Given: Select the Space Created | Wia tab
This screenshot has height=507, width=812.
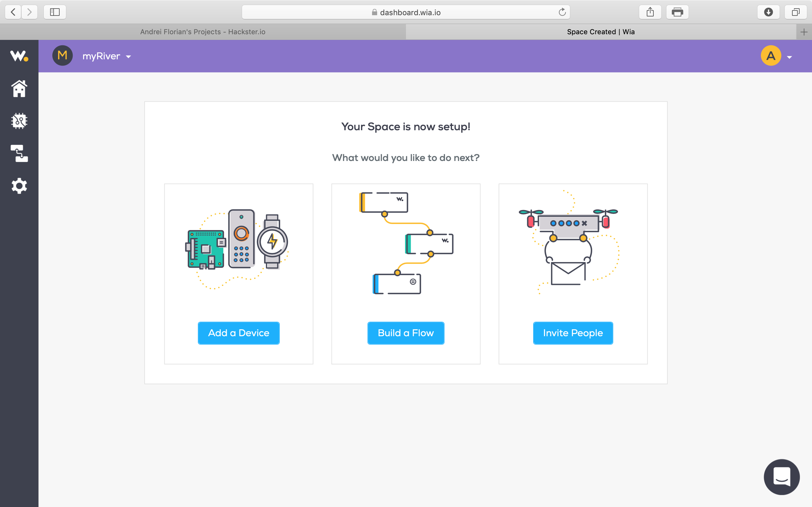Looking at the screenshot, I should point(601,32).
